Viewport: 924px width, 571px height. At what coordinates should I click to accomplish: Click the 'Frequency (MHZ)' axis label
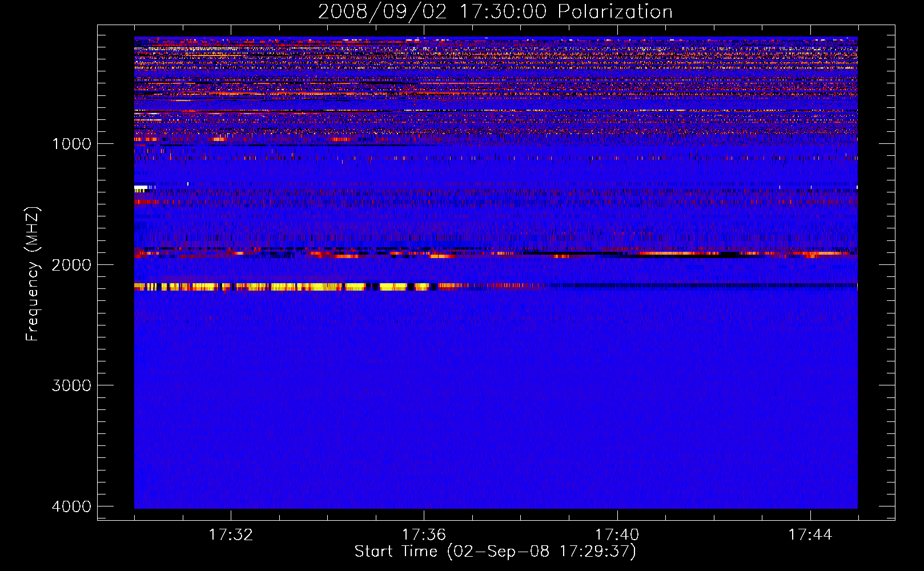click(x=33, y=274)
